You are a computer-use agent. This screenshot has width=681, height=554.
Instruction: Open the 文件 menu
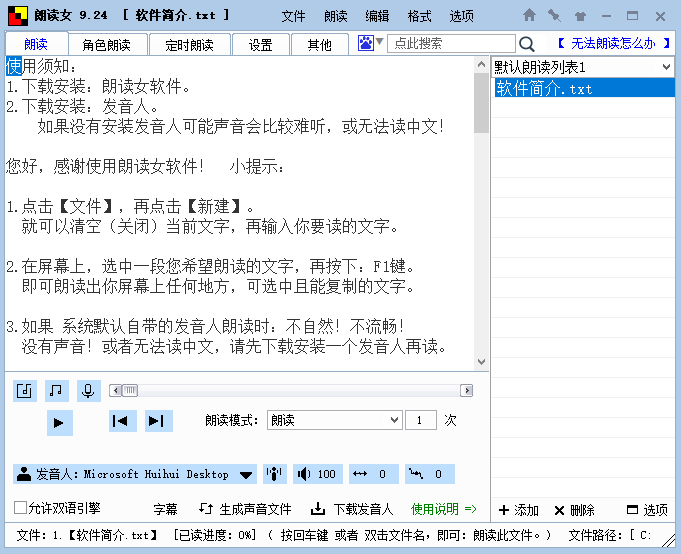click(293, 16)
